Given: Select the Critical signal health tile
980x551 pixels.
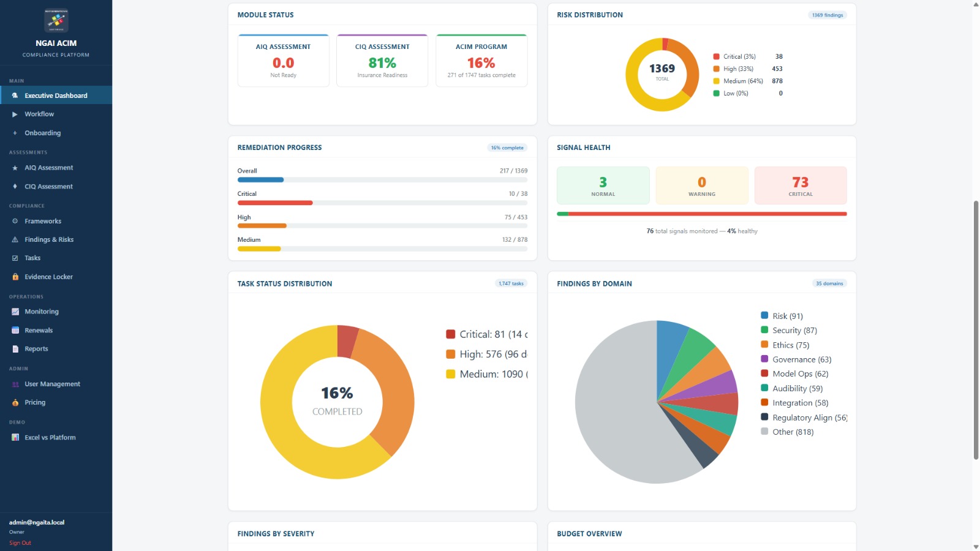Looking at the screenshot, I should [x=800, y=186].
